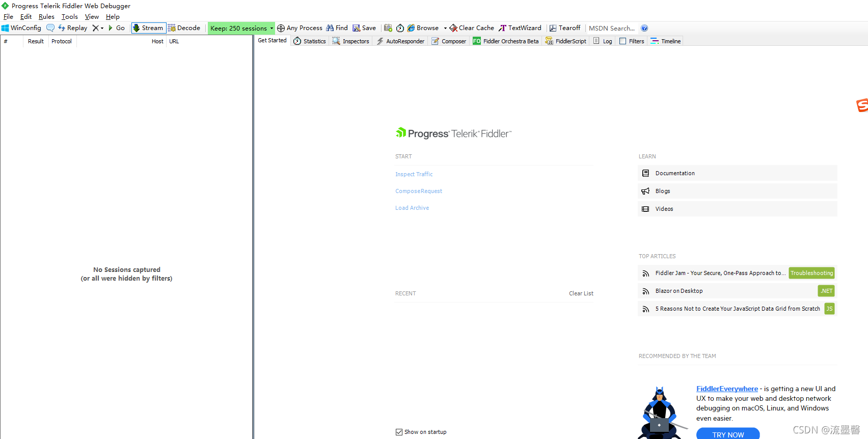Switch to the FiddlerScript tab
The width and height of the screenshot is (868, 439).
pos(565,41)
